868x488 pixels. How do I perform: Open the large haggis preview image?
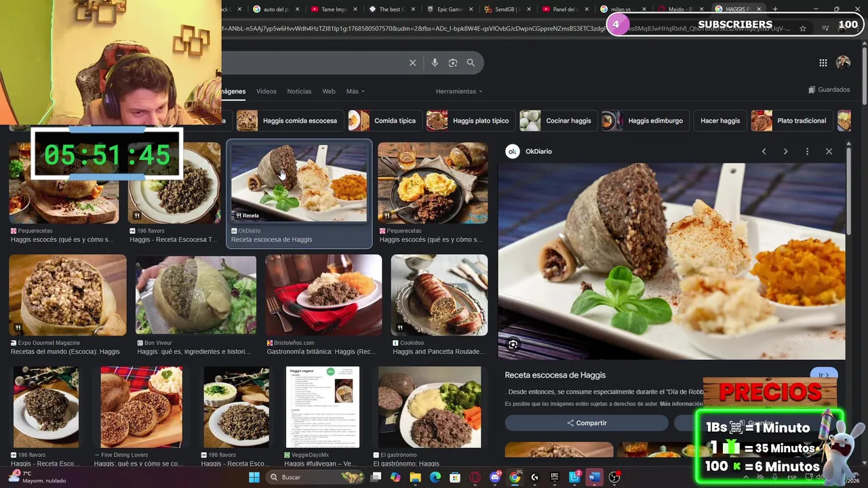pyautogui.click(x=671, y=261)
